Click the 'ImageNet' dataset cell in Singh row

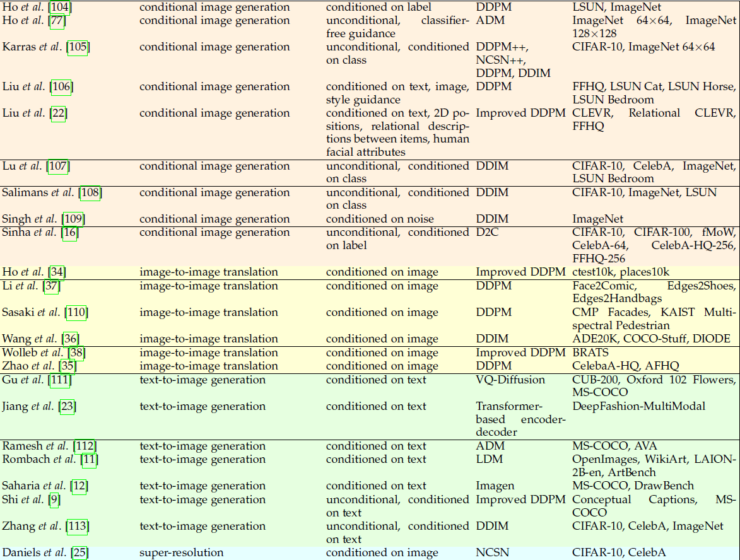click(597, 219)
